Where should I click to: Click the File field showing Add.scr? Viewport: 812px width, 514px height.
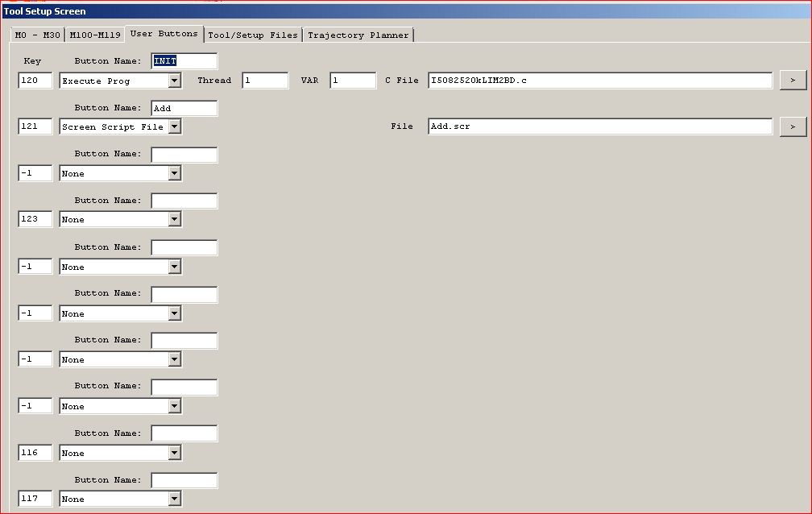[600, 126]
